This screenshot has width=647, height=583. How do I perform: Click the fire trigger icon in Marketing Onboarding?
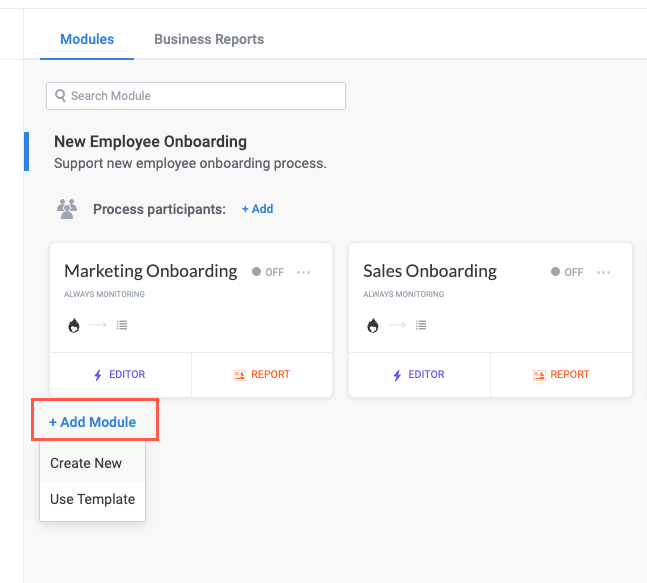click(x=73, y=325)
